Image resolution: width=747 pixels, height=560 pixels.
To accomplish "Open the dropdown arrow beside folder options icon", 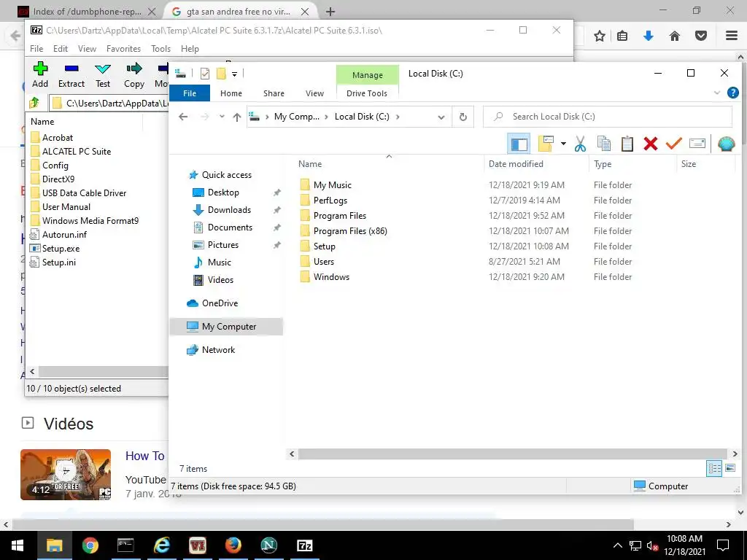I will coord(563,144).
